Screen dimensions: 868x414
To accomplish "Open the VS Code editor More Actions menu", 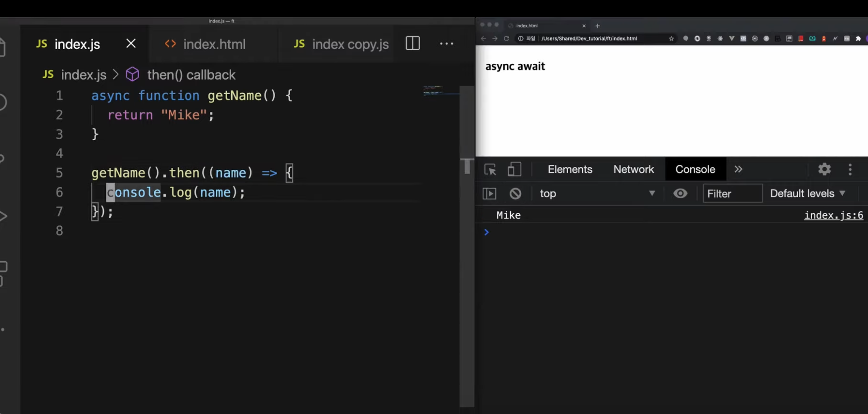I will pyautogui.click(x=446, y=44).
